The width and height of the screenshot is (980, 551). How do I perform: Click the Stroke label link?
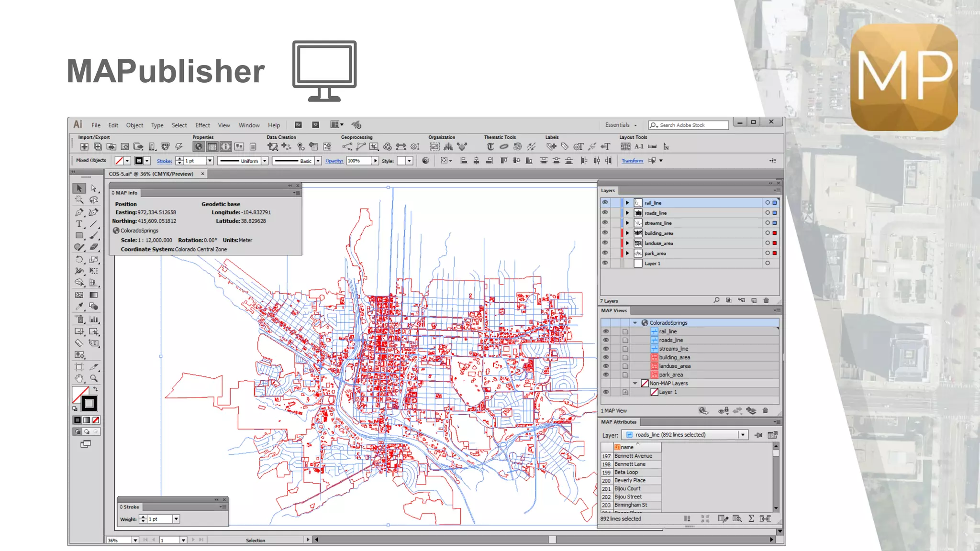tap(164, 161)
